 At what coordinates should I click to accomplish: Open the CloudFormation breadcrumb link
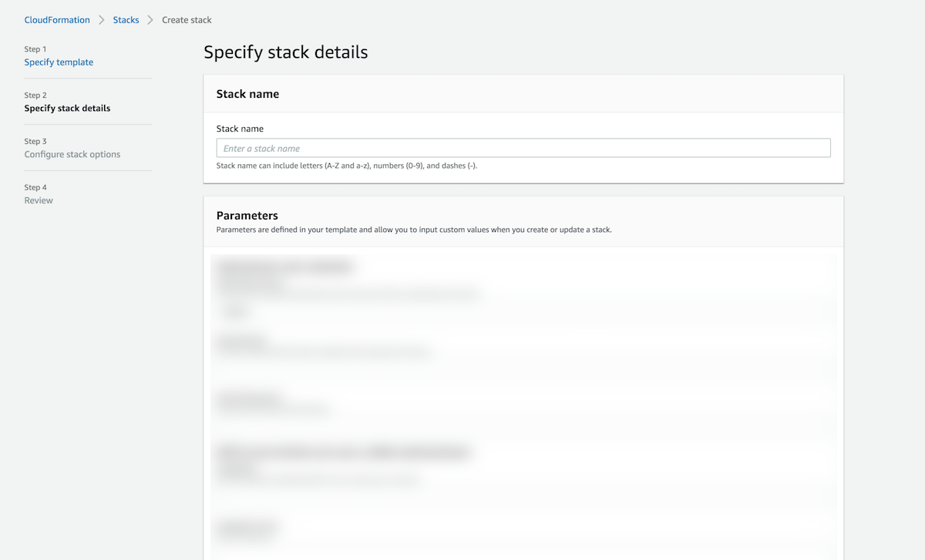coord(57,20)
